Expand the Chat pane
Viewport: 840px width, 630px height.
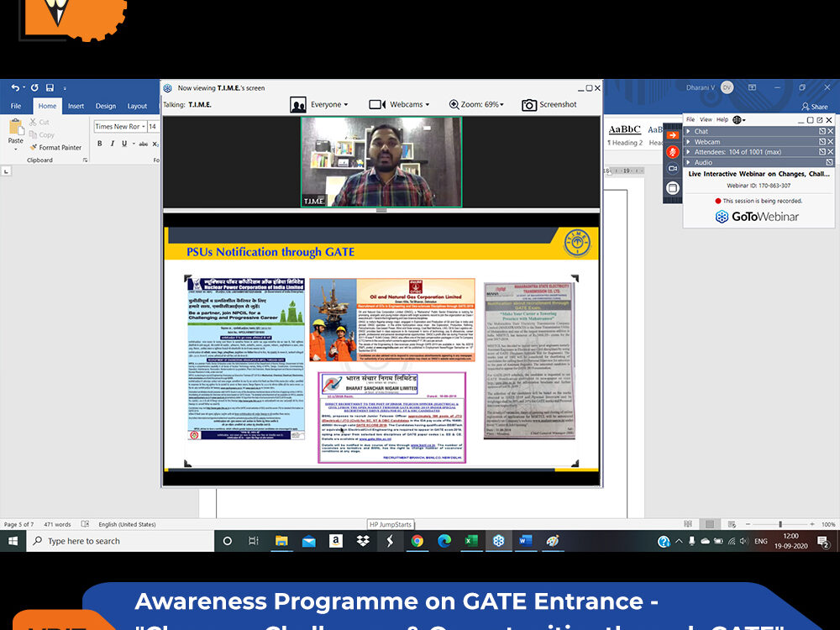[689, 131]
